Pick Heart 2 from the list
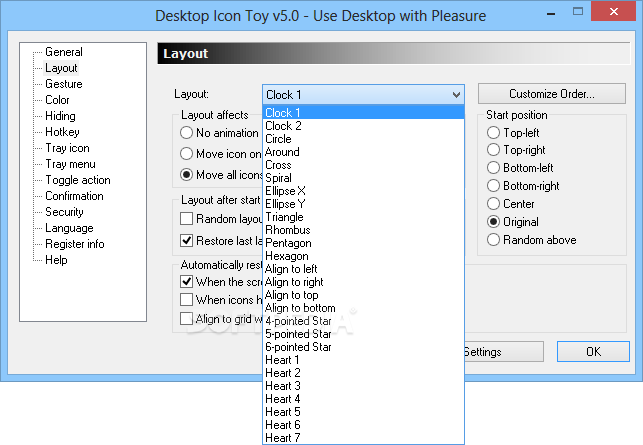 (x=363, y=373)
